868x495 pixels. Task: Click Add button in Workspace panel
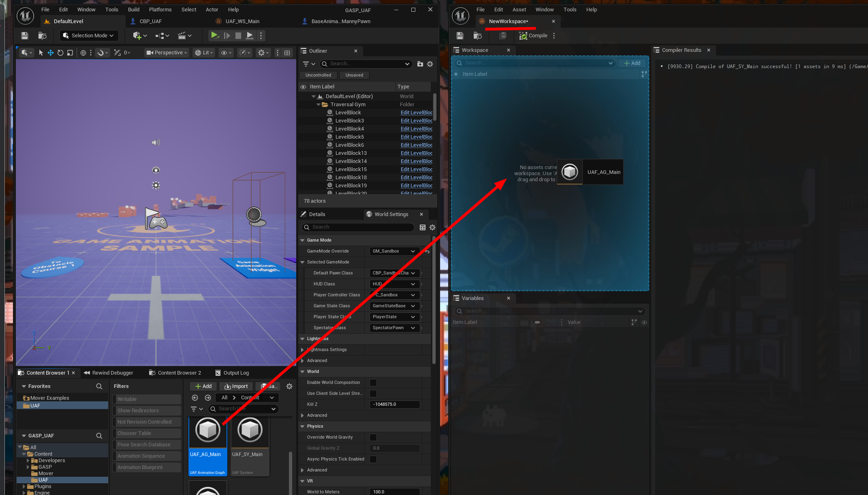[632, 63]
